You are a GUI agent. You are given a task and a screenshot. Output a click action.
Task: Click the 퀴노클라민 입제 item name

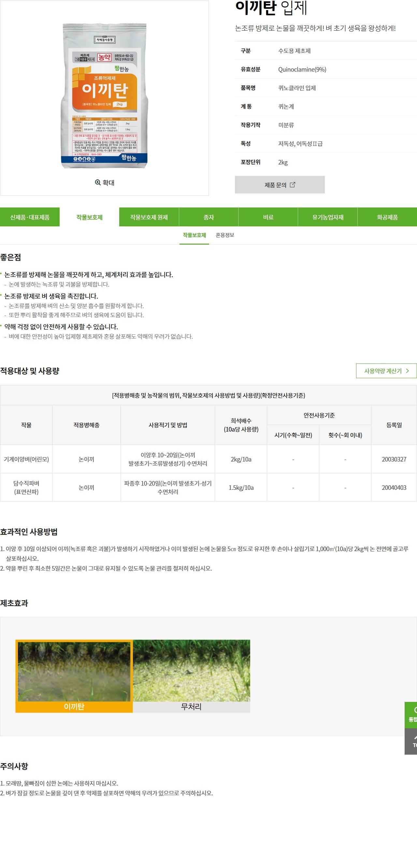pyautogui.click(x=297, y=88)
